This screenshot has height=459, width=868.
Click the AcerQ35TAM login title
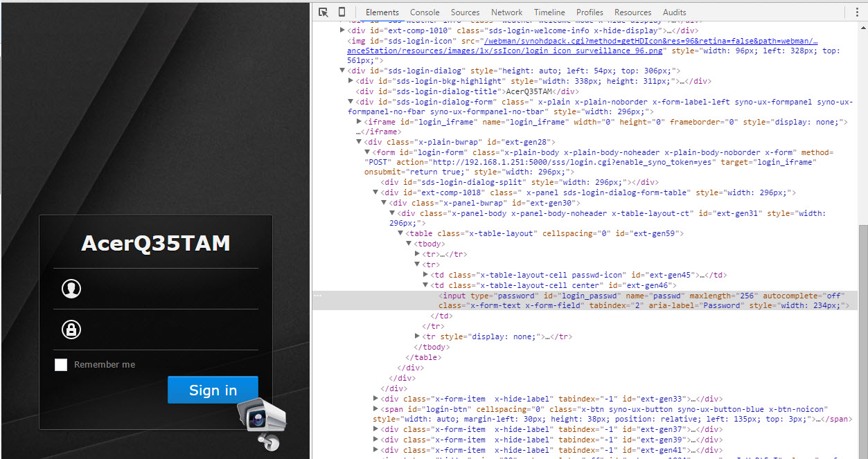[x=156, y=243]
